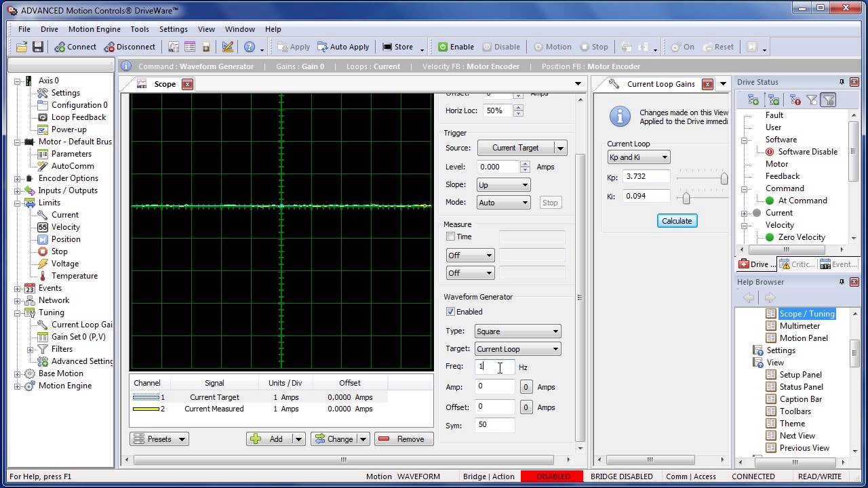868x488 pixels.
Task: Click the Kp slider handle
Action: [x=724, y=178]
